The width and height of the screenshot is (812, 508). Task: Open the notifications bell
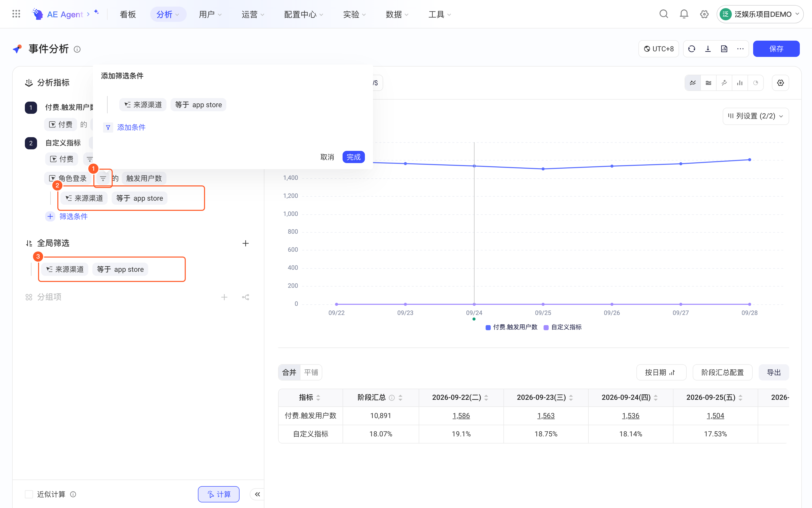point(684,14)
